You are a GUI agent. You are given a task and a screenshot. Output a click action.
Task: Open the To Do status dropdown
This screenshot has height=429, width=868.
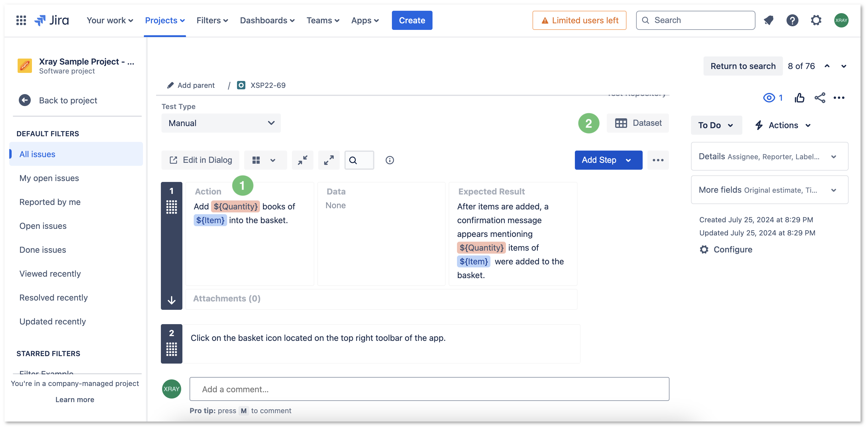click(x=716, y=125)
